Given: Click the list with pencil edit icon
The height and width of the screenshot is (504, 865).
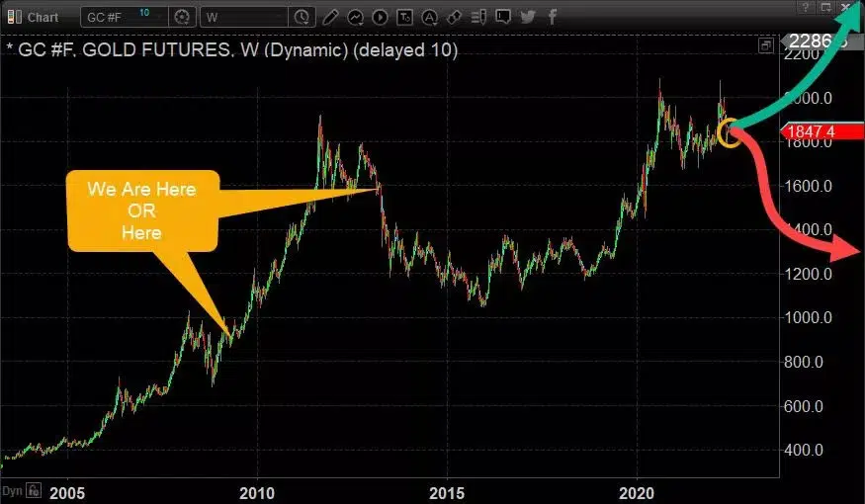Looking at the screenshot, I should [x=478, y=17].
